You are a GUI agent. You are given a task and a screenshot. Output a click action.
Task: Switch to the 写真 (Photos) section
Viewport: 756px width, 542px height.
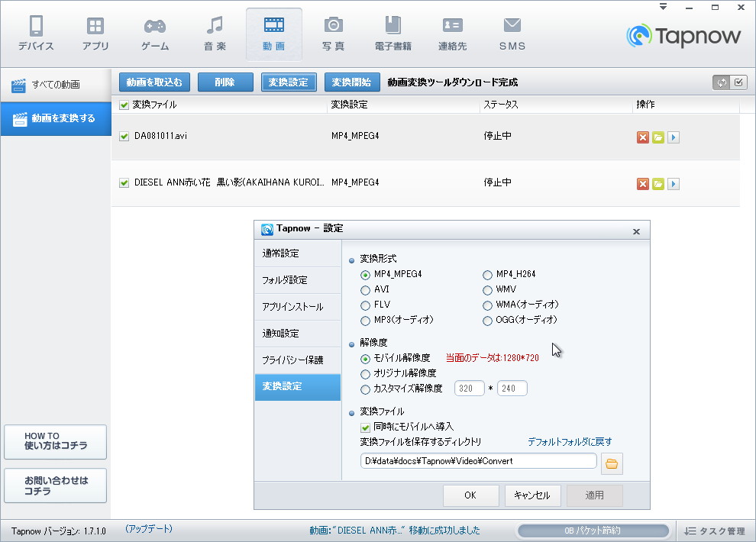click(333, 33)
